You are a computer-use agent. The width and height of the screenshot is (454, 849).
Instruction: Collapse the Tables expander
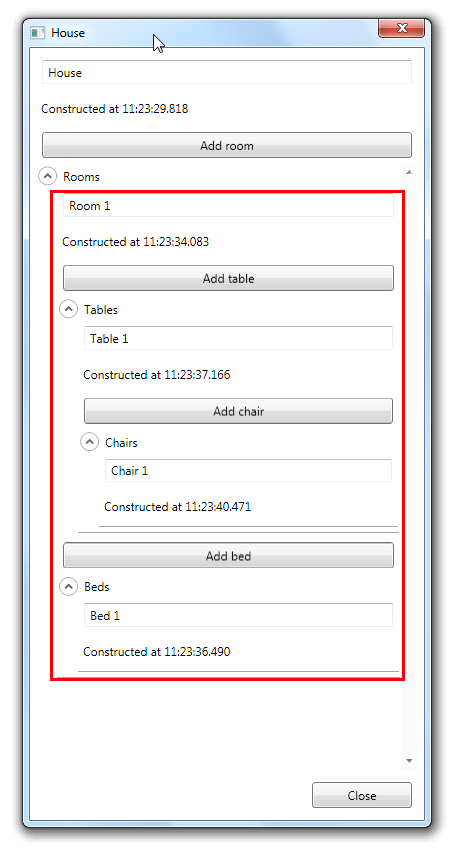coord(68,309)
